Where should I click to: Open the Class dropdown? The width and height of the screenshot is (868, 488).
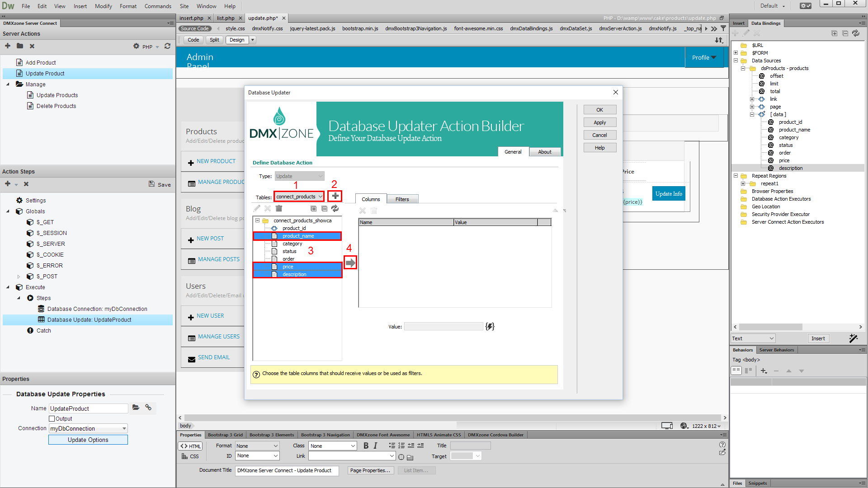pos(333,446)
